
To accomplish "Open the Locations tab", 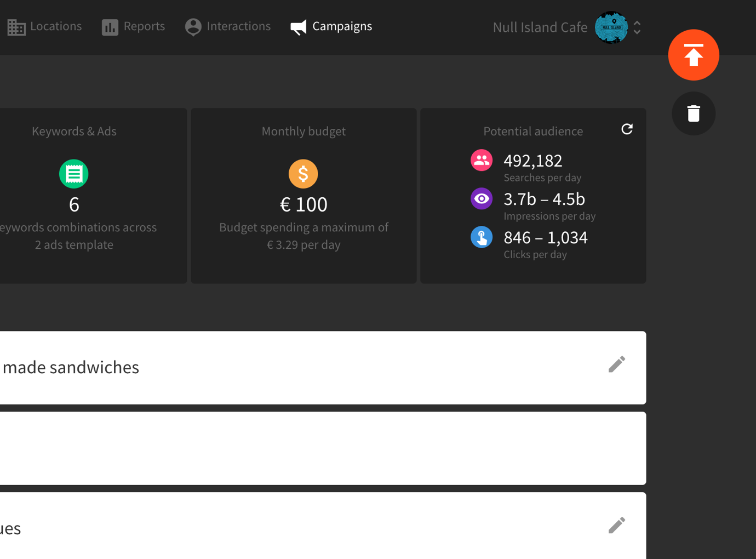I will [45, 26].
